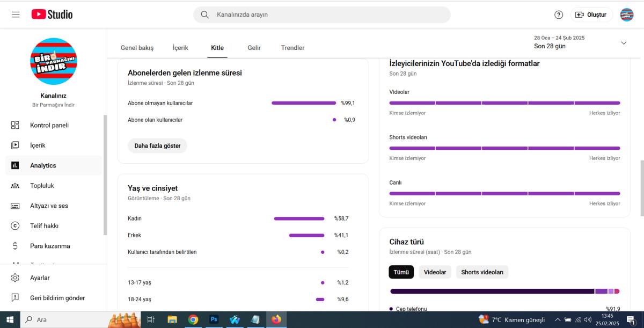Click the Daha fazla göster button
The image size is (644, 328).
(157, 145)
